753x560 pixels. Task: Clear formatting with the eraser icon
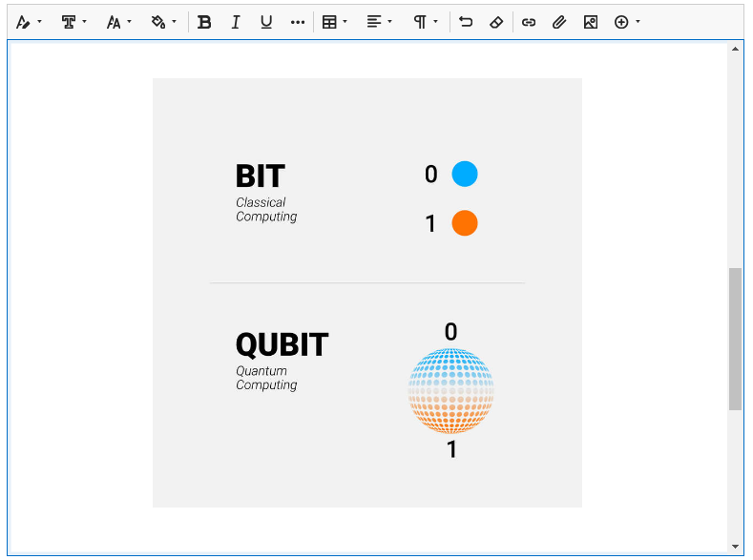click(496, 22)
